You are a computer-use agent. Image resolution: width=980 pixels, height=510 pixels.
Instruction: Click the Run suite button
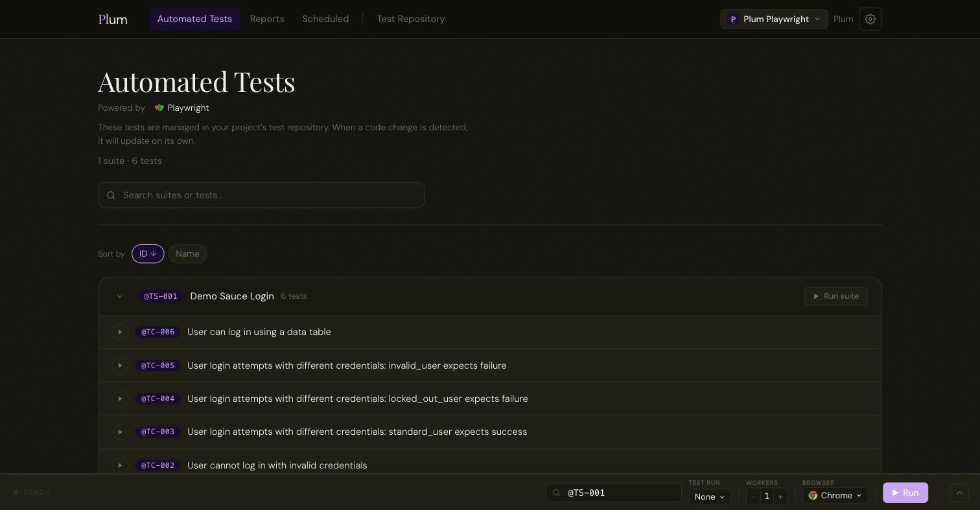point(835,296)
